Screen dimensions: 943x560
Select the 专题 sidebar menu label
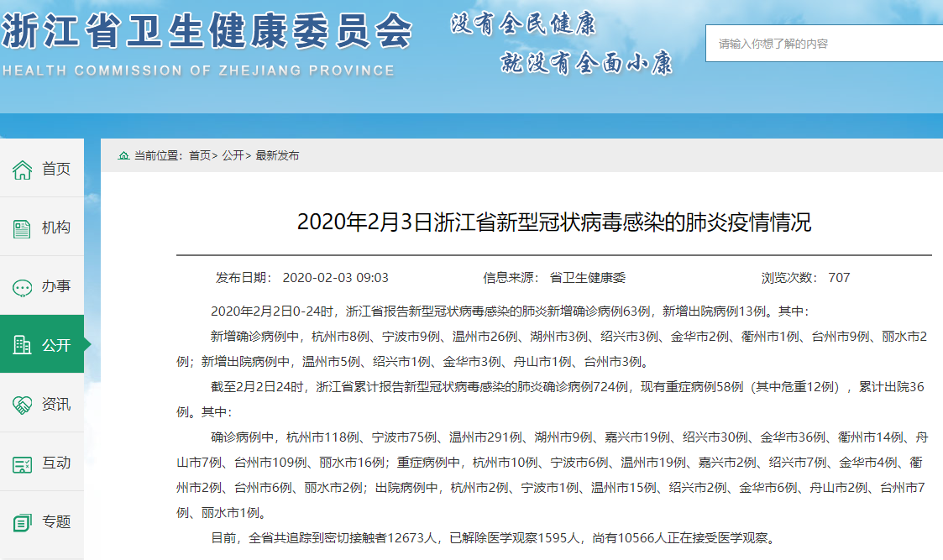click(x=56, y=521)
